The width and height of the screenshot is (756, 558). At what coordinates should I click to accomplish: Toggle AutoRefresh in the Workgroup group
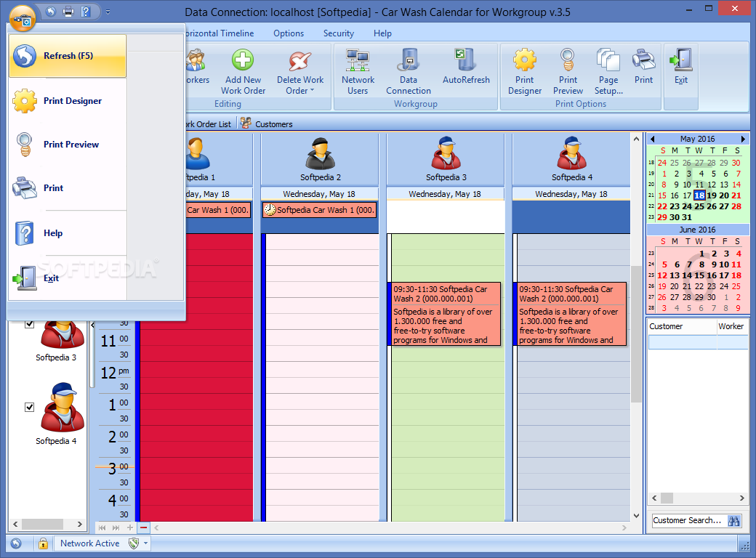[466, 68]
